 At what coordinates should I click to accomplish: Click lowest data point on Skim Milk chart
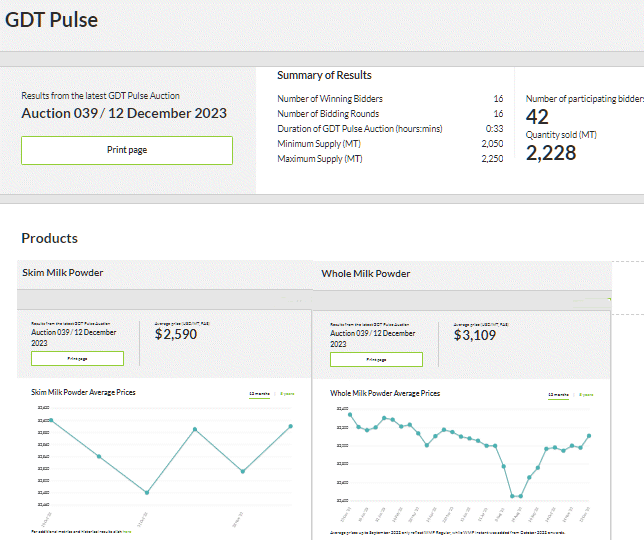(147, 492)
